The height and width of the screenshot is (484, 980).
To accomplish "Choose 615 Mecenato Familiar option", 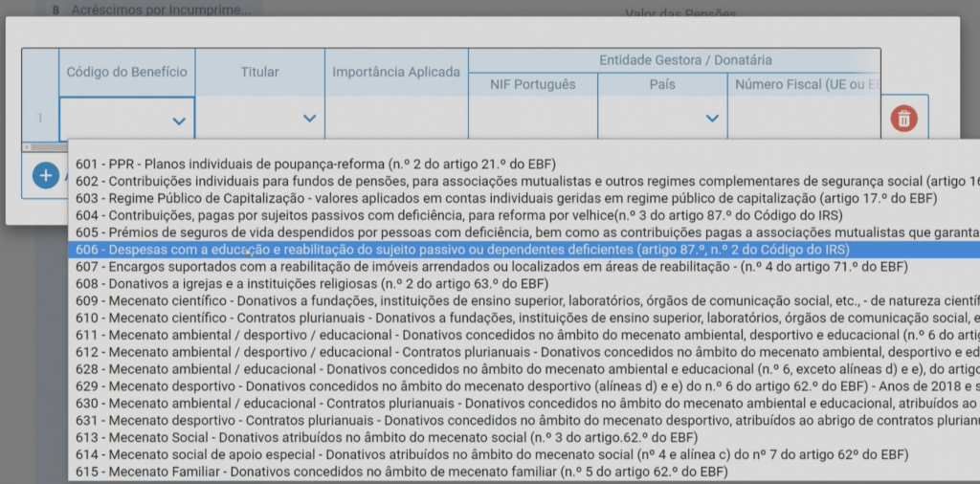I will click(402, 472).
